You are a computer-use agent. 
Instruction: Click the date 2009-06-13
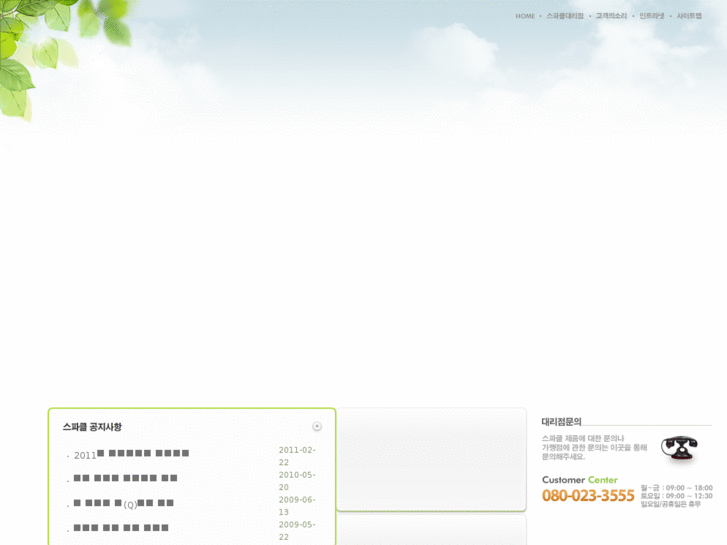[x=297, y=506]
